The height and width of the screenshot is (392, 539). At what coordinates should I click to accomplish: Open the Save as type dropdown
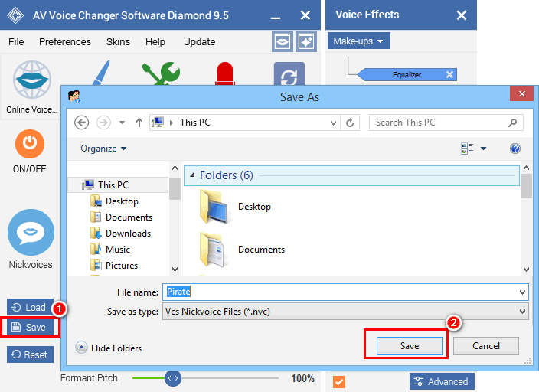pos(345,312)
